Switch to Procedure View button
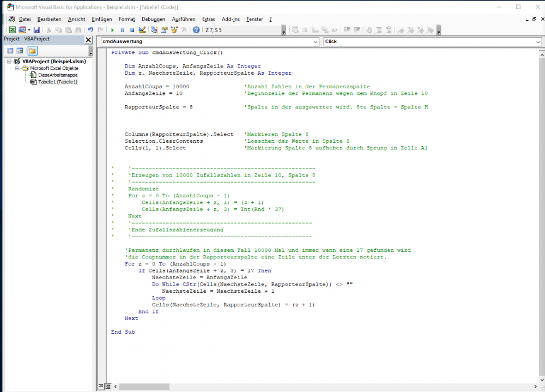 tap(101, 386)
